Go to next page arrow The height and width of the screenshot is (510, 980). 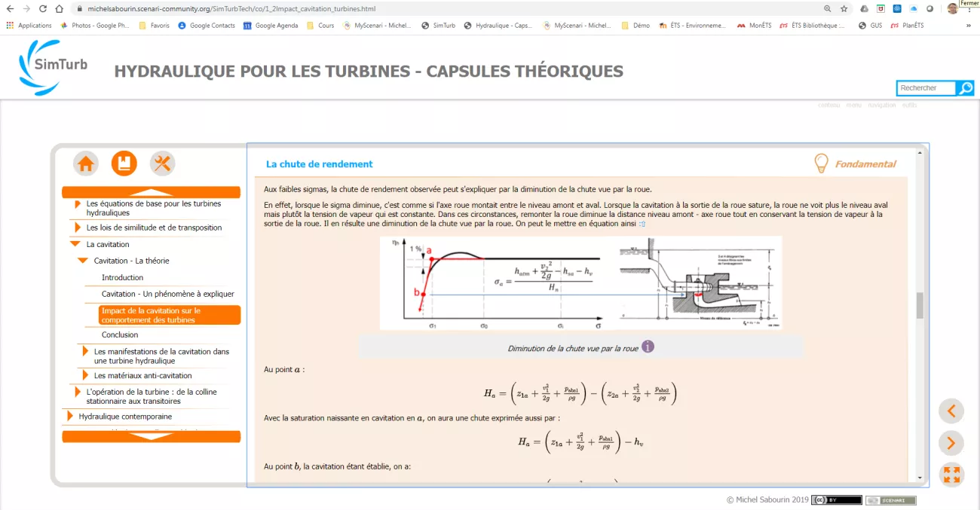pos(951,443)
